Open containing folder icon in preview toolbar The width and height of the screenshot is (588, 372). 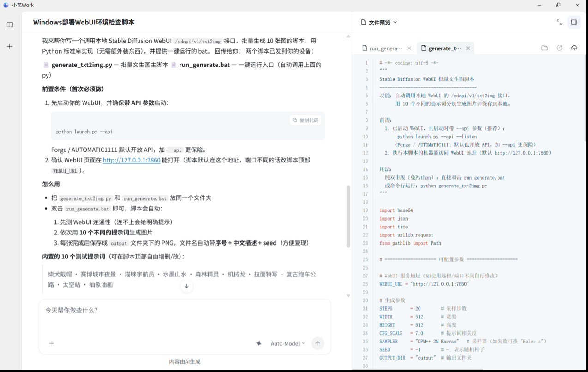pos(545,48)
